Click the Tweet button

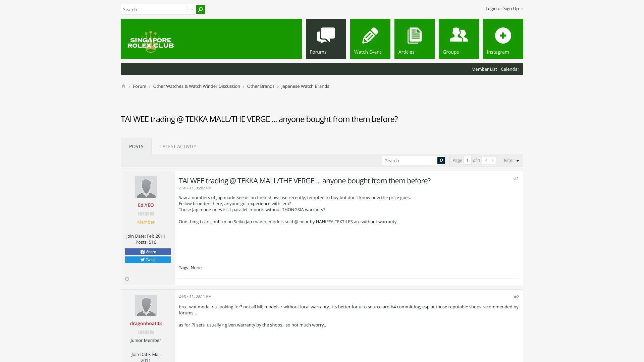[148, 260]
